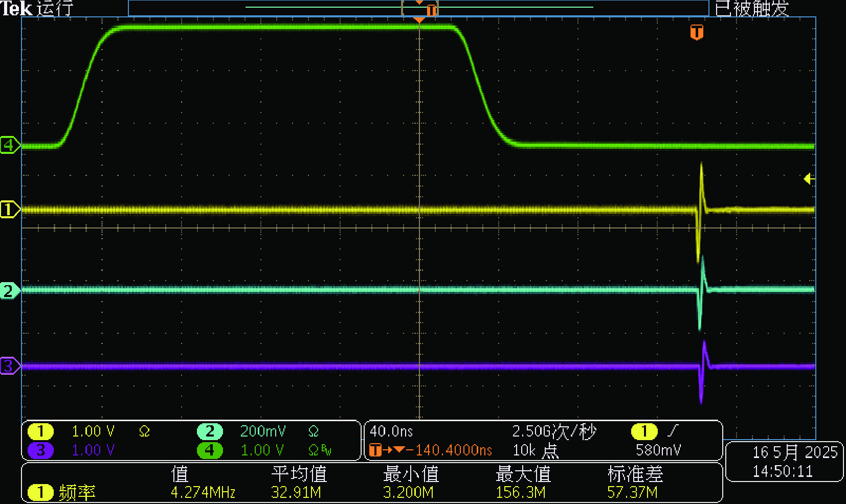Open the 580mV trigger level readout
This screenshot has width=846, height=504.
658,450
